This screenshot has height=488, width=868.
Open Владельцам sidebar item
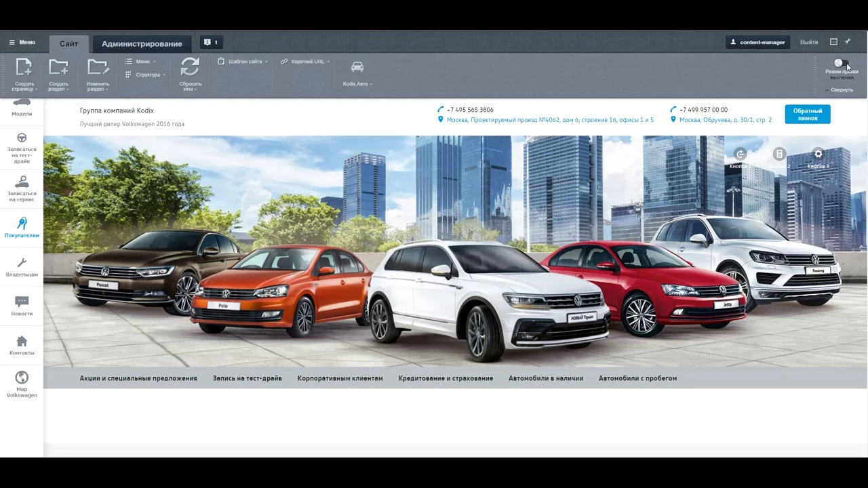[22, 267]
